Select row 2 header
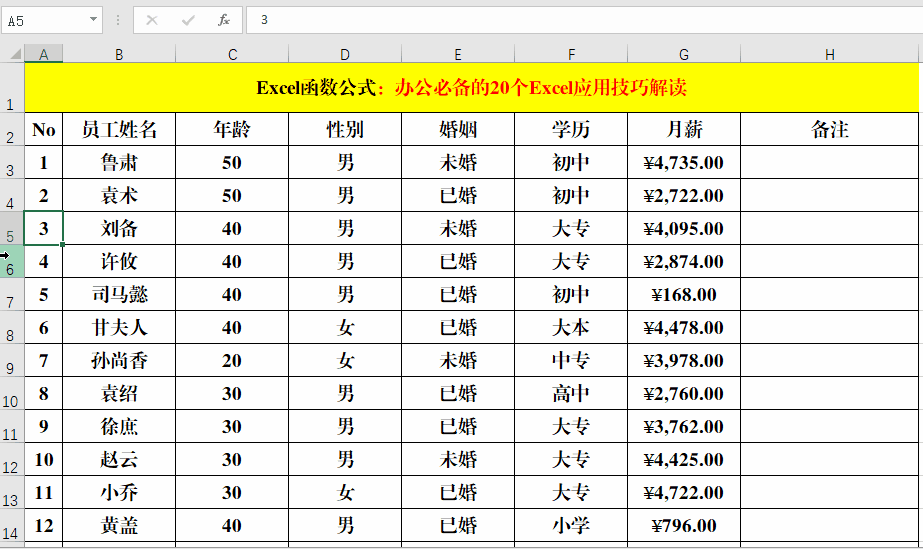The image size is (923, 549). (x=12, y=129)
